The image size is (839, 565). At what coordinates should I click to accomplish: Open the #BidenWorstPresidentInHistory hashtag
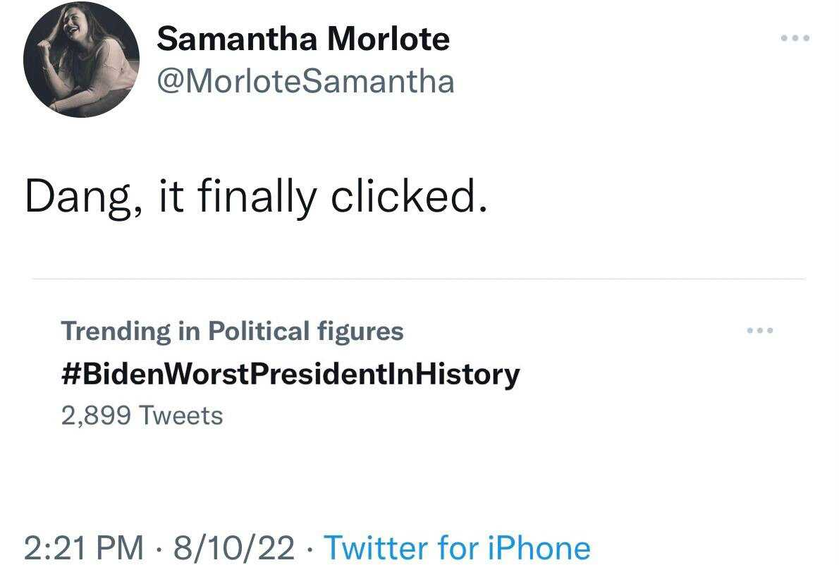click(291, 373)
